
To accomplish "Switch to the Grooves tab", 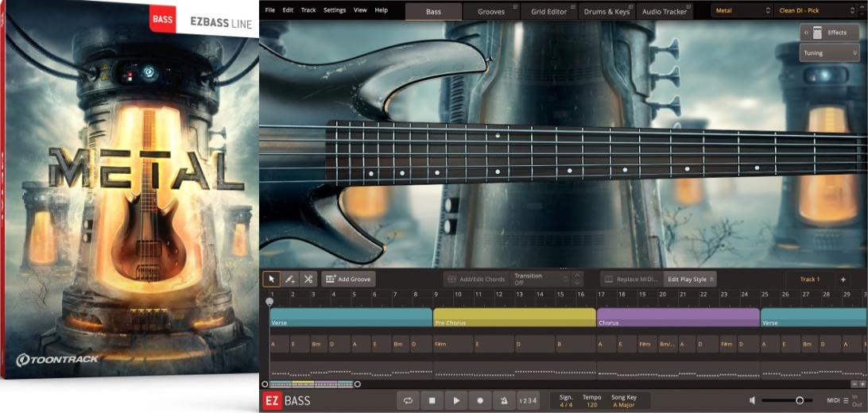I will pyautogui.click(x=490, y=12).
